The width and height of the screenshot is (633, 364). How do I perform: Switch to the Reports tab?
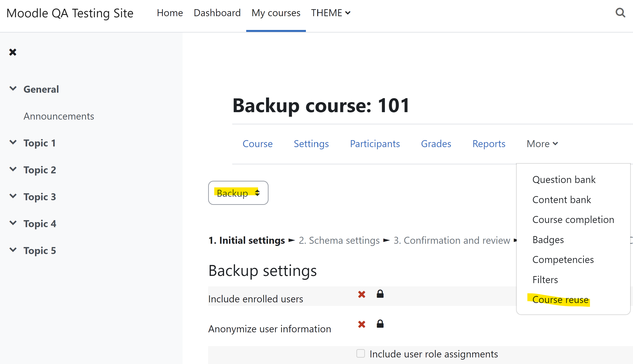(x=489, y=144)
